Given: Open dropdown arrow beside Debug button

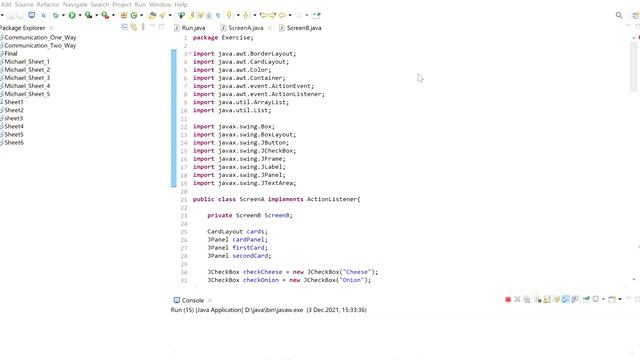Looking at the screenshot, I should [63, 15].
